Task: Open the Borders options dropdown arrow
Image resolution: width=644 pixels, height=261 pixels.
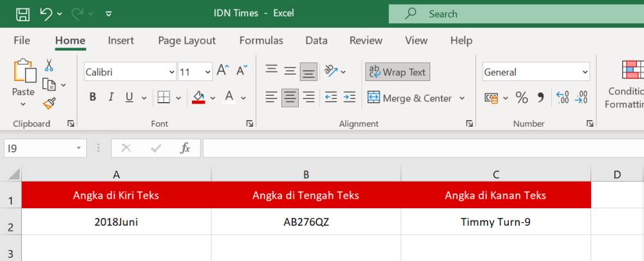Action: coord(178,98)
